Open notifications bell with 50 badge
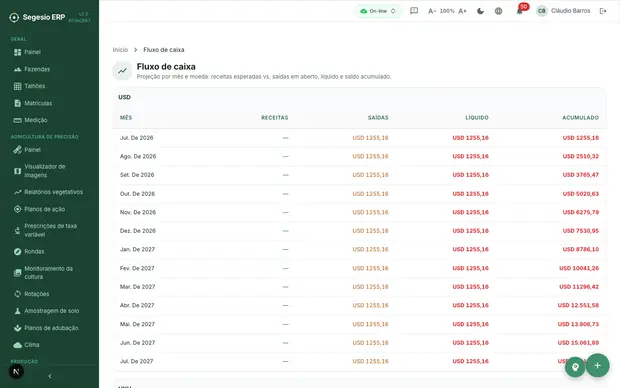620x388 pixels. pos(520,11)
